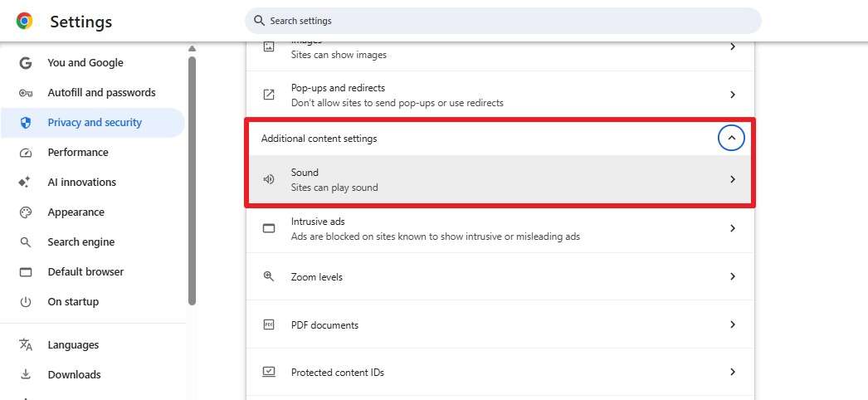Click the Protected content IDs icon

coord(269,372)
